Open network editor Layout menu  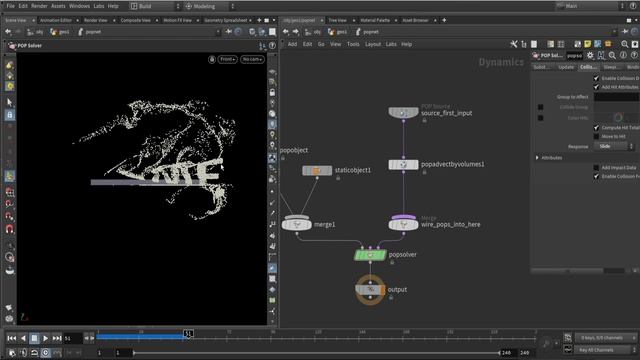coord(373,44)
